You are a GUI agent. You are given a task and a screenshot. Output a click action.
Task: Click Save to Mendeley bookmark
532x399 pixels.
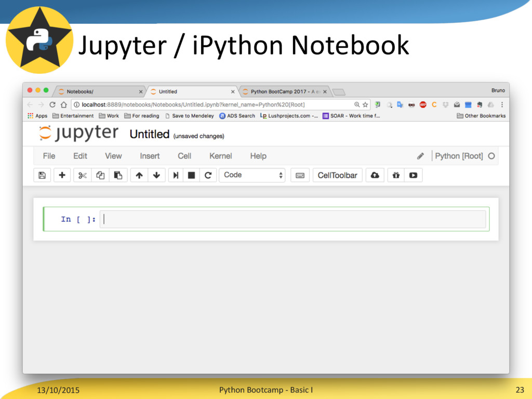click(189, 116)
